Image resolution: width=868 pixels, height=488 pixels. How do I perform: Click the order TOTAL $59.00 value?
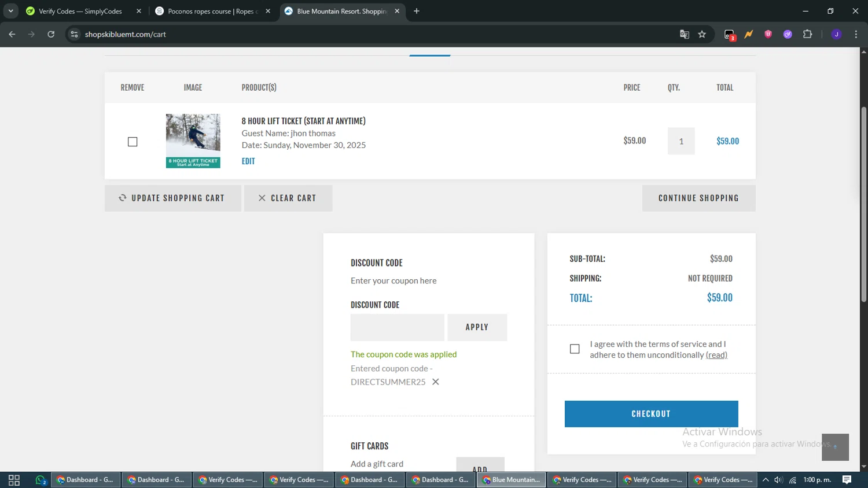[720, 298]
